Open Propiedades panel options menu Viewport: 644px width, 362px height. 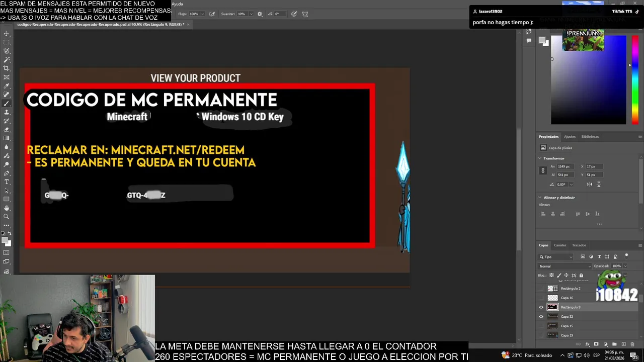tap(640, 137)
